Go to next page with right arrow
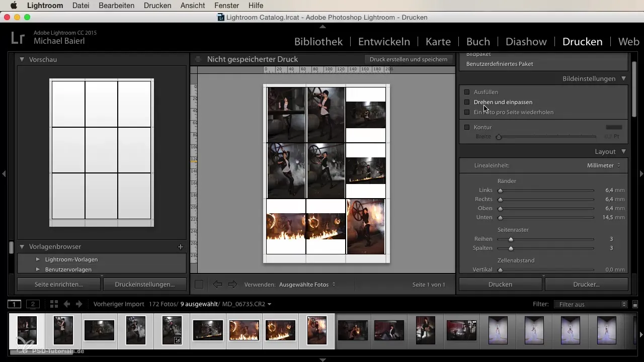This screenshot has width=644, height=362. (232, 285)
